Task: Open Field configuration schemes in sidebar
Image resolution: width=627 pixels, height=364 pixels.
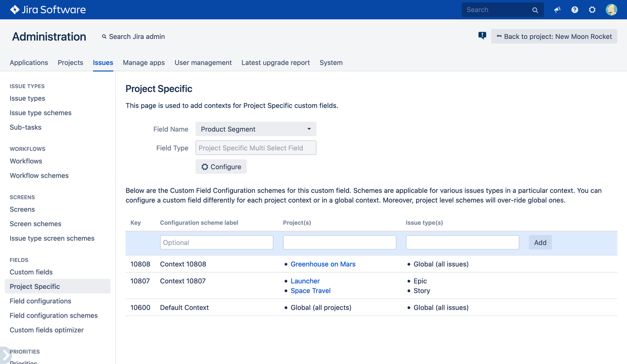Action: pos(54,315)
